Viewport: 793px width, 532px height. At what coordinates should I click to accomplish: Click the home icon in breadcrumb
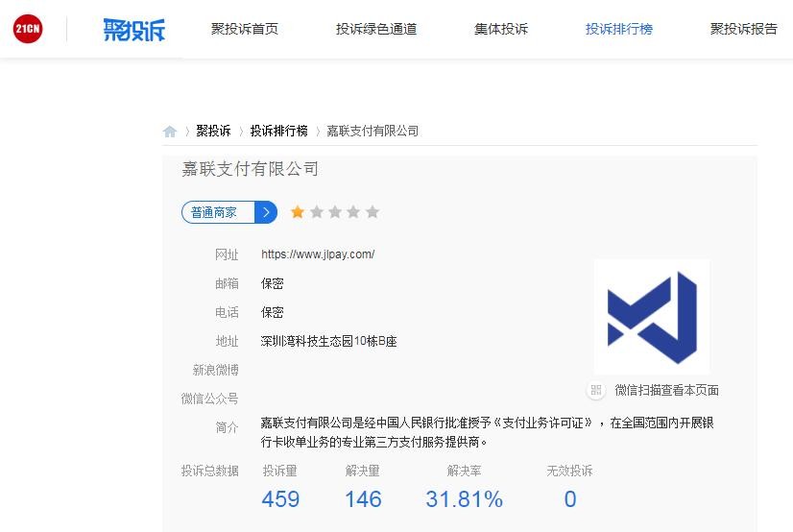point(170,132)
